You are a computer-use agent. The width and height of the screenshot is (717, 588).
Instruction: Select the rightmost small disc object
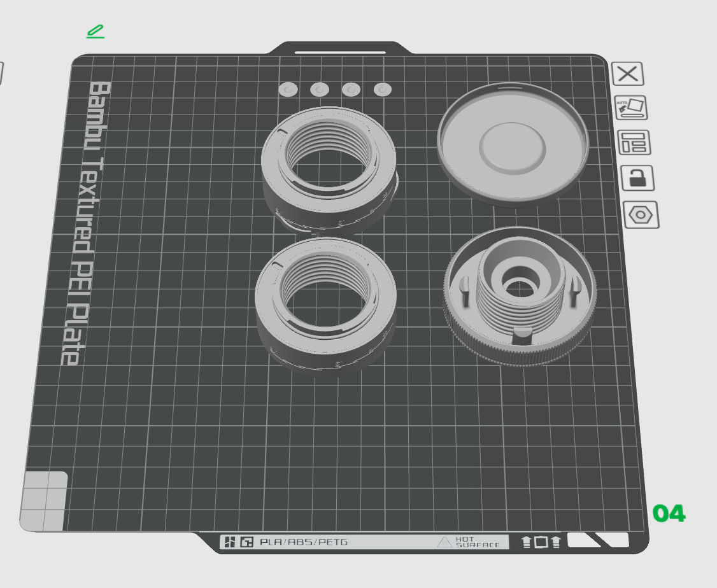[x=383, y=90]
